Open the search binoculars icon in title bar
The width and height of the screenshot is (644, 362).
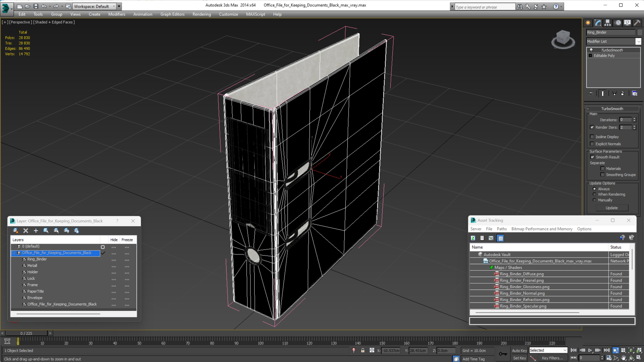click(x=520, y=7)
